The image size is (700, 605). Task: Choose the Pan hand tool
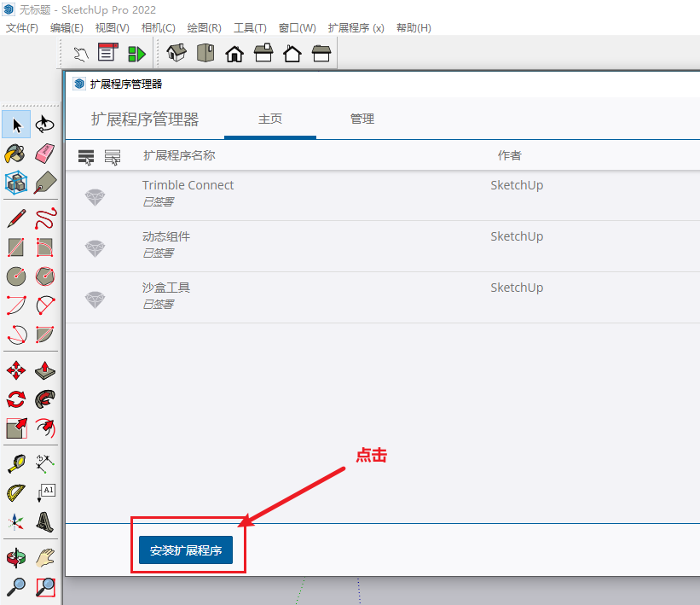click(x=45, y=558)
